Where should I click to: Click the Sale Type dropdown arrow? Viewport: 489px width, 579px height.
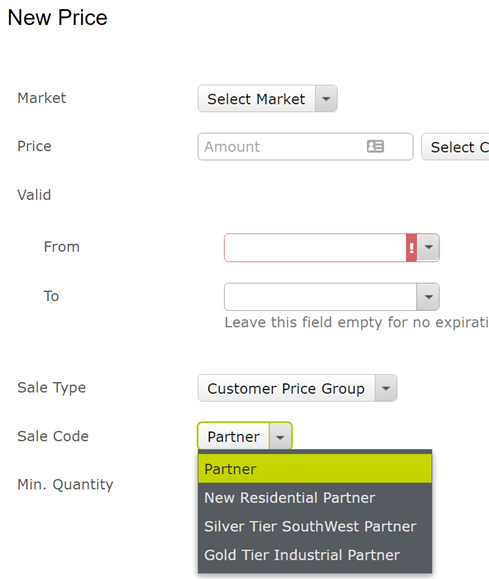tap(386, 388)
